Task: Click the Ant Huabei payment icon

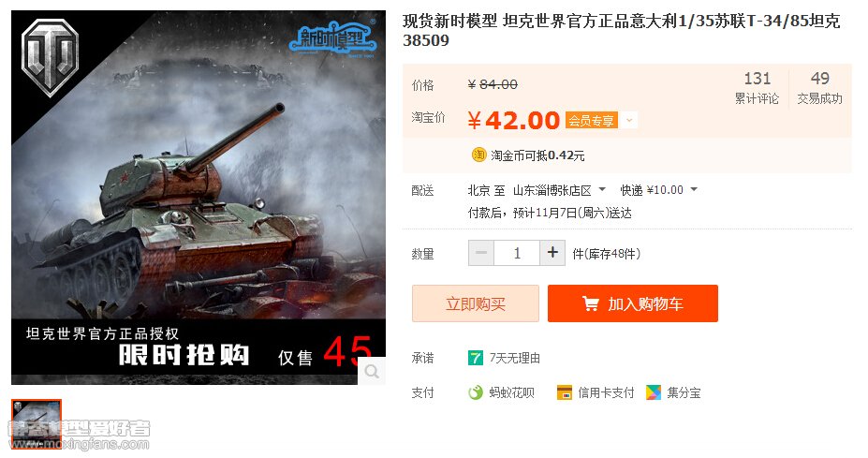Action: [476, 392]
